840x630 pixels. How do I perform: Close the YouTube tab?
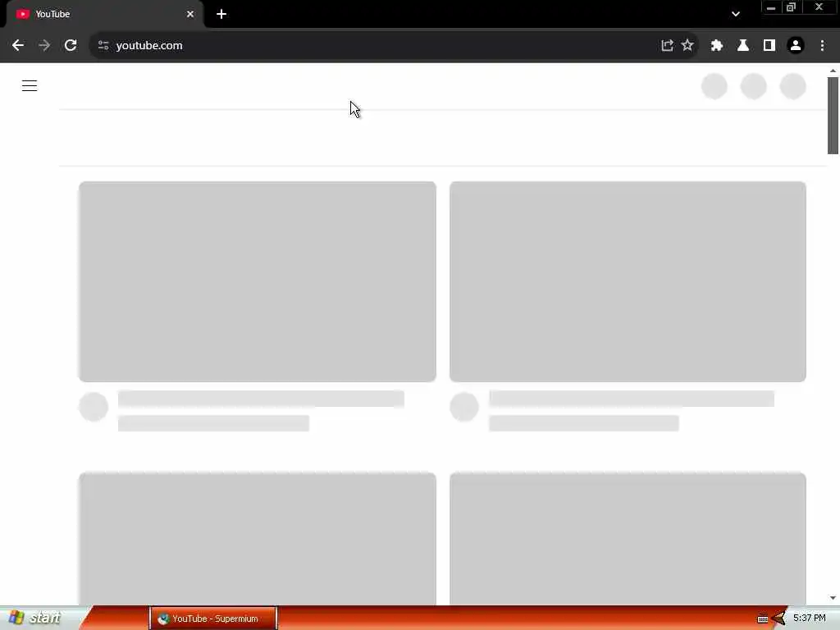point(190,14)
